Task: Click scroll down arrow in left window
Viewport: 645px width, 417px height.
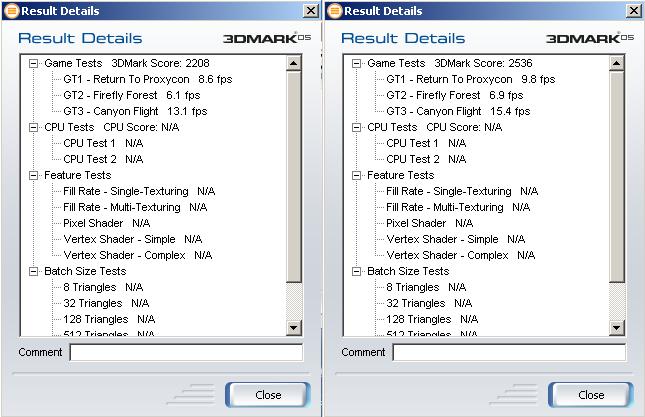Action: coord(294,328)
